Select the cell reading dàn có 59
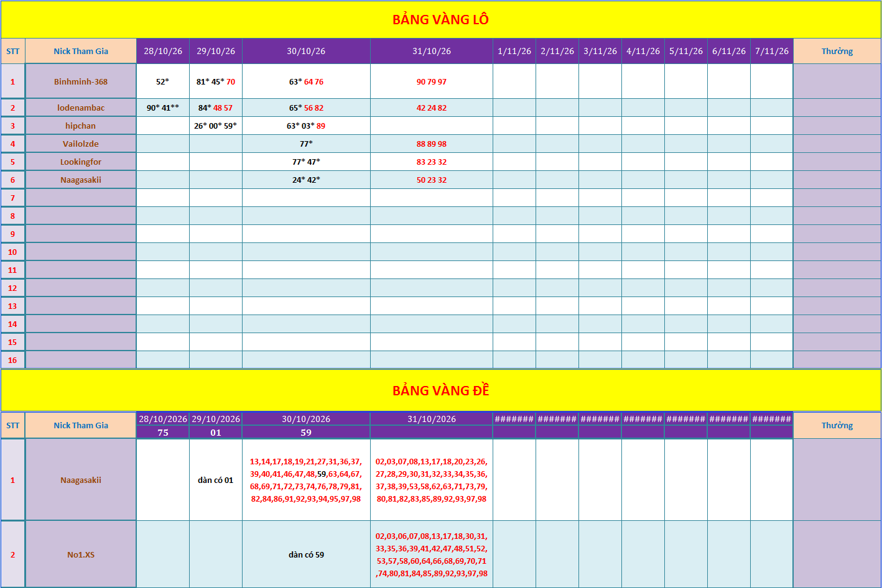Image resolution: width=882 pixels, height=588 pixels. (x=306, y=554)
